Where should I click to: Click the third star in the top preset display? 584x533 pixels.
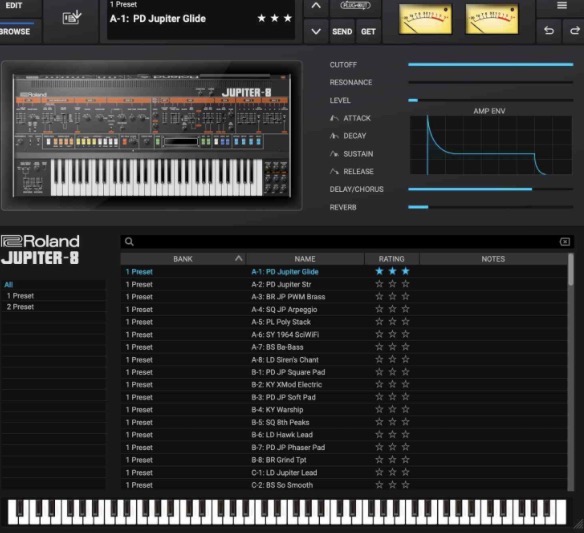tap(288, 18)
